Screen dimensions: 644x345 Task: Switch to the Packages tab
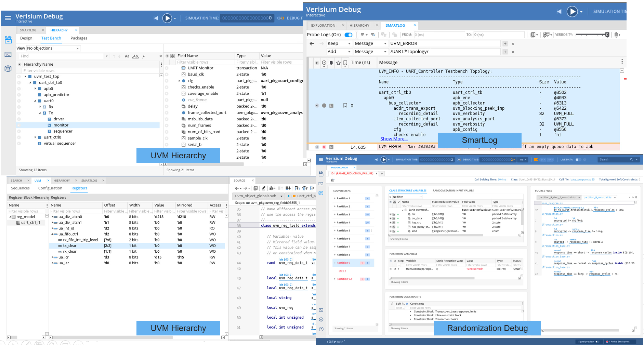pos(79,38)
